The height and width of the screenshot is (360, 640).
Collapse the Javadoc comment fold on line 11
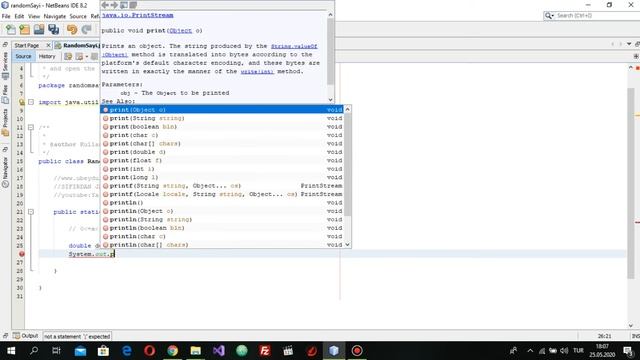click(31, 127)
